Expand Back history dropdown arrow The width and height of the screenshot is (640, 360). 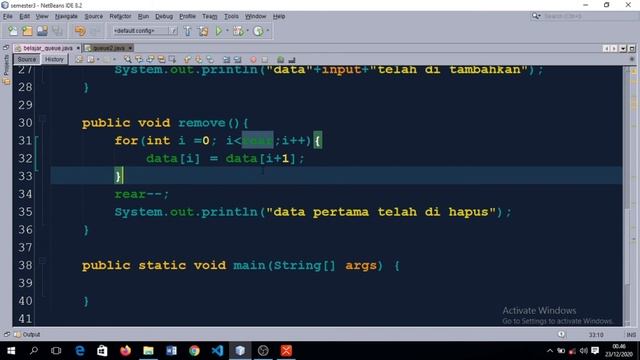98,60
